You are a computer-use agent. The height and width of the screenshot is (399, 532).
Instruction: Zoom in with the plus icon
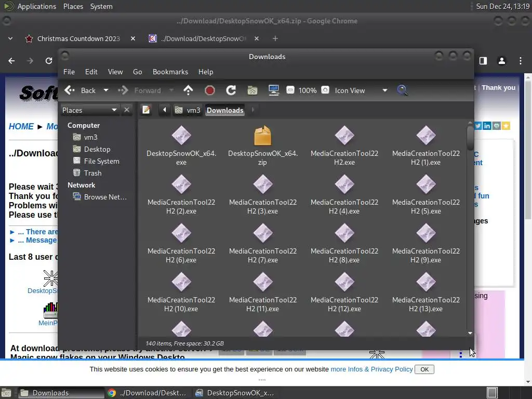(x=325, y=90)
